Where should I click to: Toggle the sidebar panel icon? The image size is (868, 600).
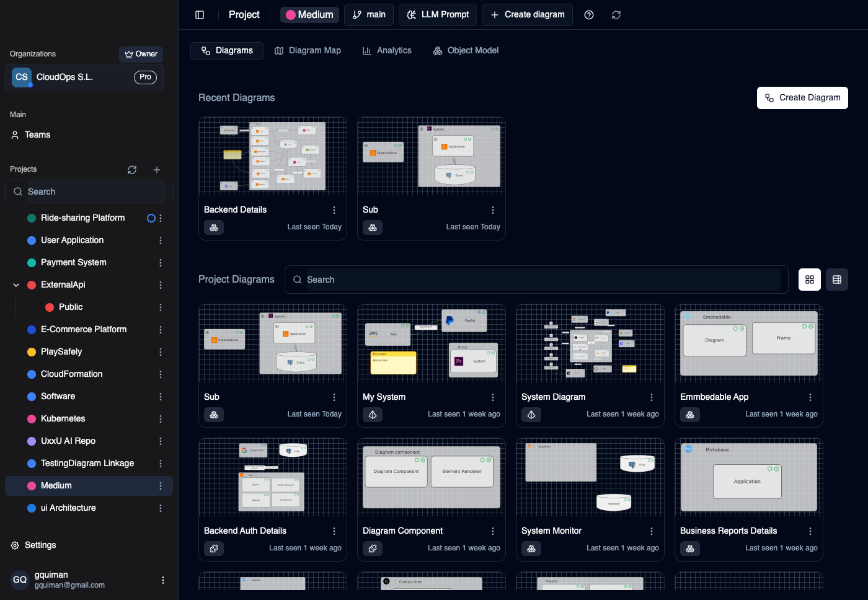tap(200, 15)
